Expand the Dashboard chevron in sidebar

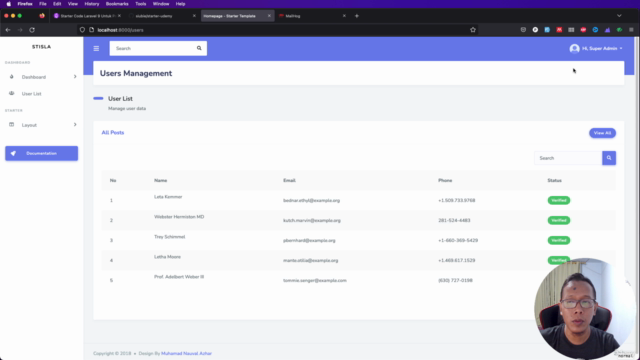[x=75, y=77]
